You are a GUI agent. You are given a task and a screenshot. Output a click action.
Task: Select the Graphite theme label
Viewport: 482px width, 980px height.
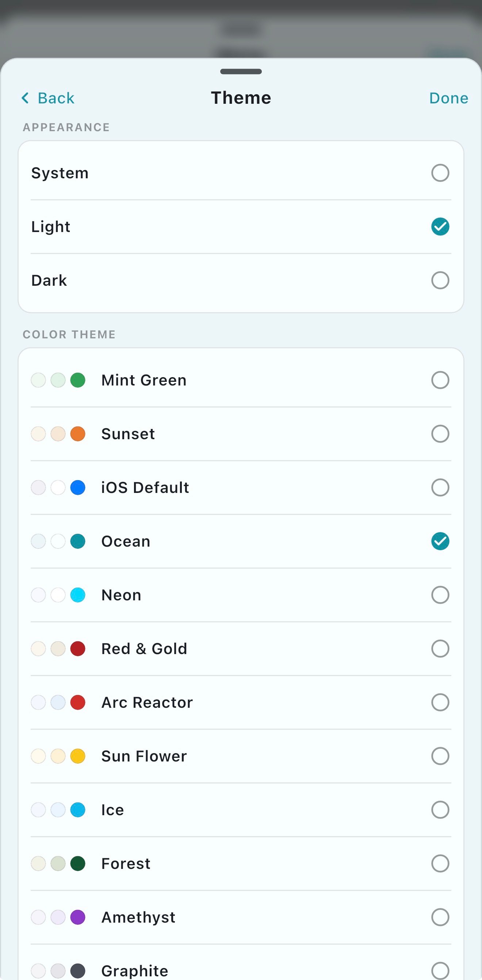pyautogui.click(x=135, y=970)
